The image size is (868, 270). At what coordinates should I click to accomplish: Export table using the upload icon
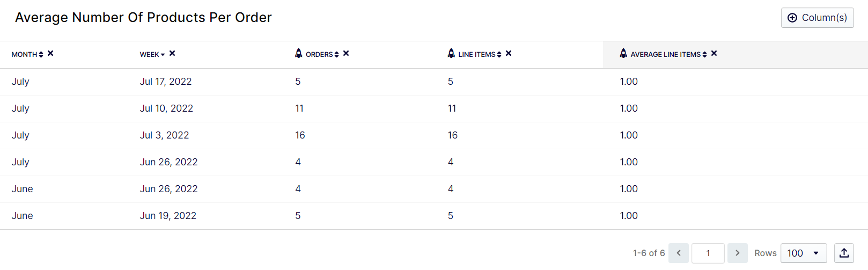[x=844, y=253]
